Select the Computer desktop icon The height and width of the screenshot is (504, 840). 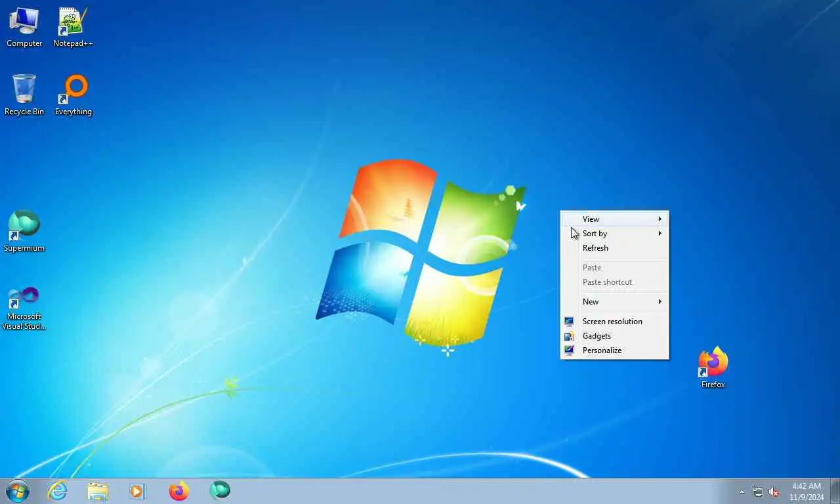24,28
